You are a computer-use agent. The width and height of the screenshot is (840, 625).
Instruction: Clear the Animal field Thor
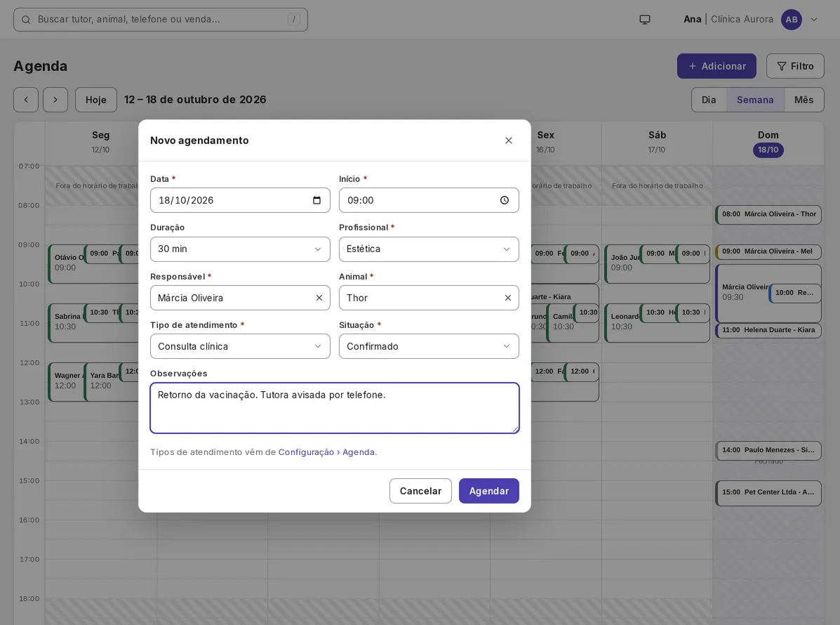point(508,298)
